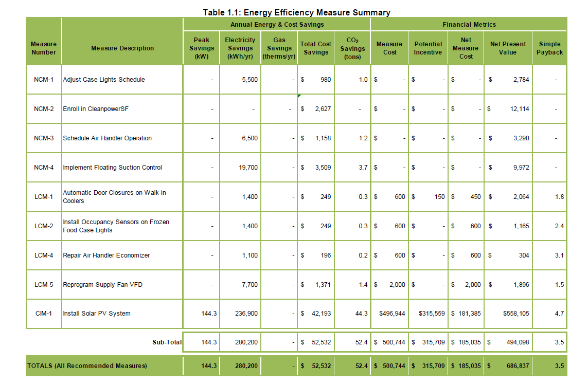Click the NCM-1 measure number cell
The width and height of the screenshot is (588, 385).
pos(43,79)
